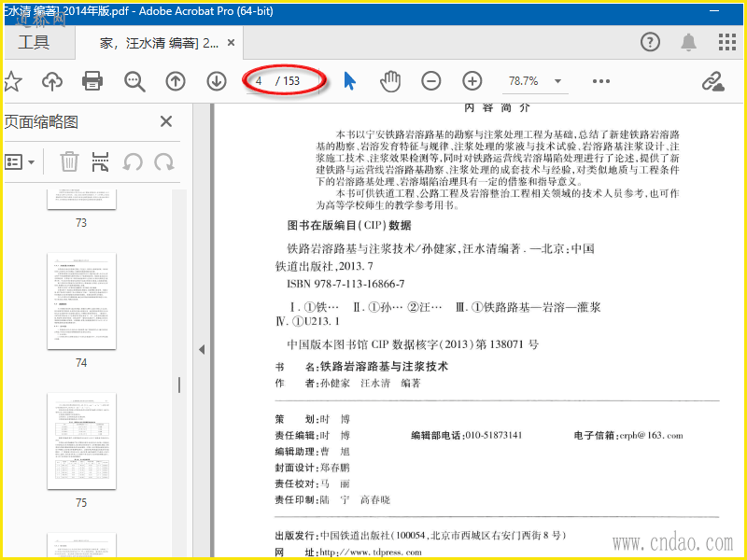
Task: Delete selected pages with trash icon
Action: (x=69, y=161)
